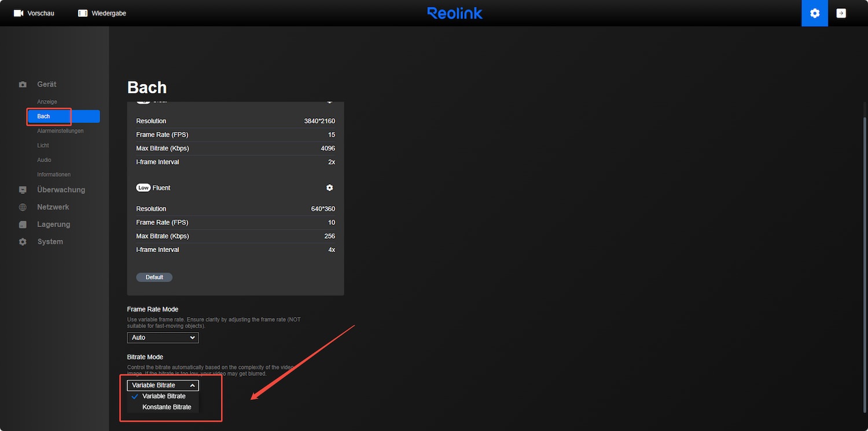
Task: Choose the Konstante Bitrate option
Action: [x=167, y=407]
